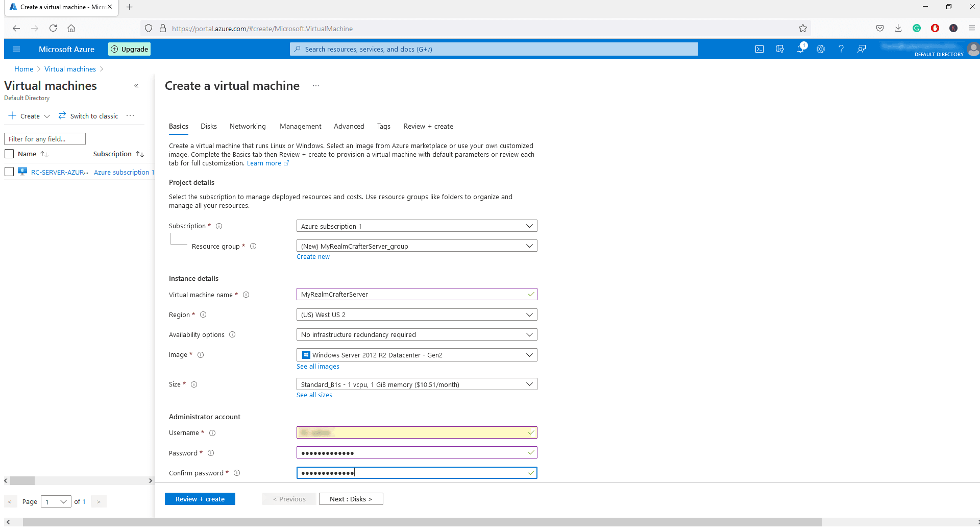The height and width of the screenshot is (531, 980).
Task: Focus the Azure search resources box
Action: [494, 49]
